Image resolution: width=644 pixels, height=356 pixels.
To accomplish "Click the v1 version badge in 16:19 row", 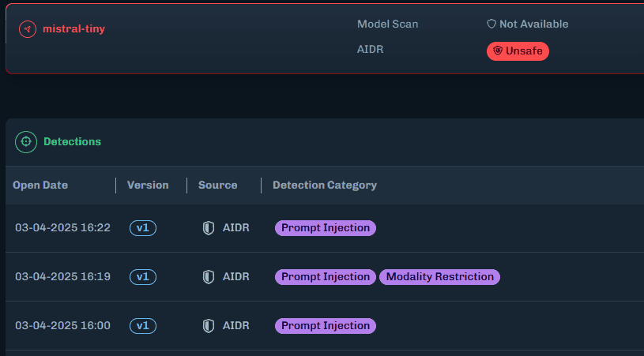I will [143, 277].
